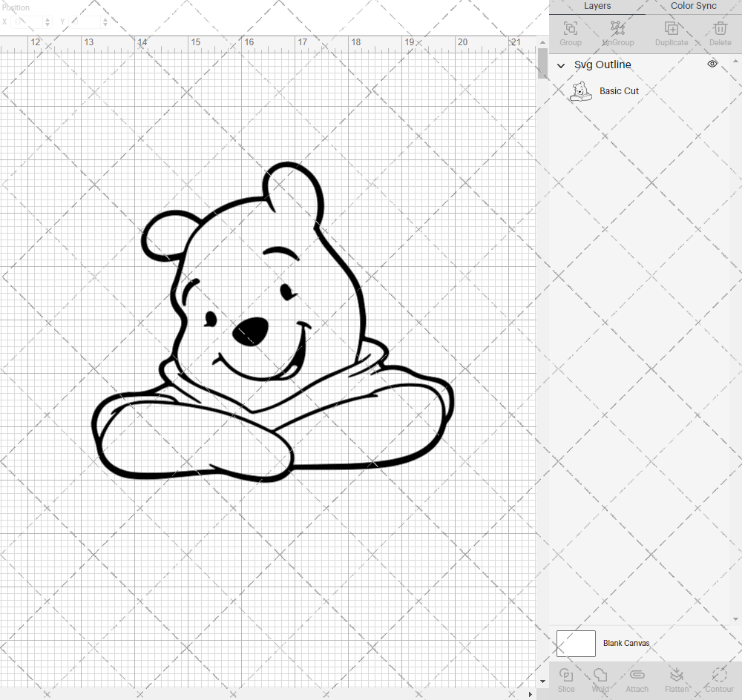
Task: Select the Weld tool
Action: pyautogui.click(x=600, y=680)
